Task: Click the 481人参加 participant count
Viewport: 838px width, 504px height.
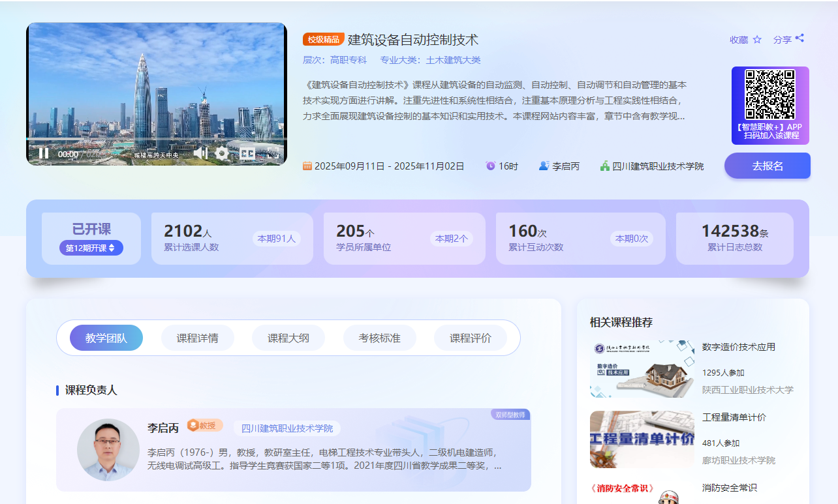Action: [721, 443]
